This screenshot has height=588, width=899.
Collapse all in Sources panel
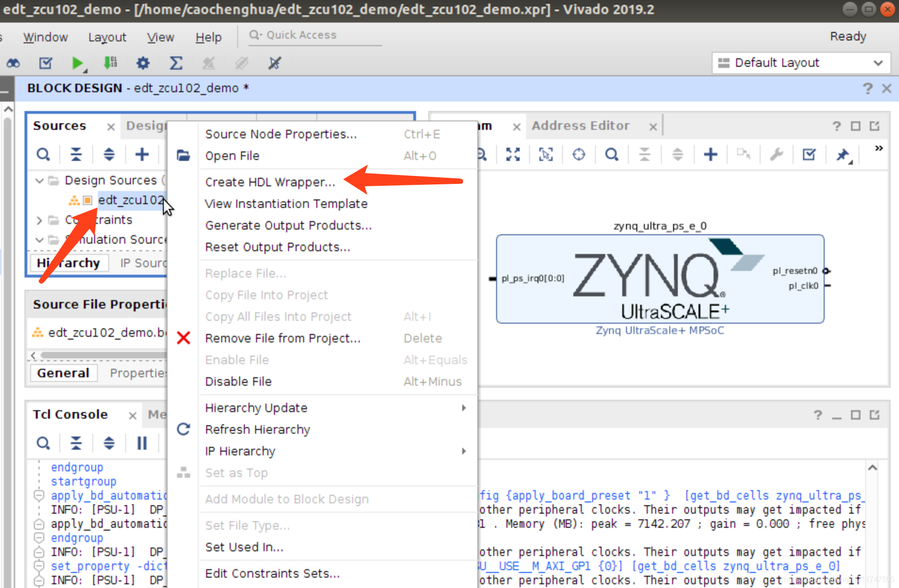coord(76,154)
